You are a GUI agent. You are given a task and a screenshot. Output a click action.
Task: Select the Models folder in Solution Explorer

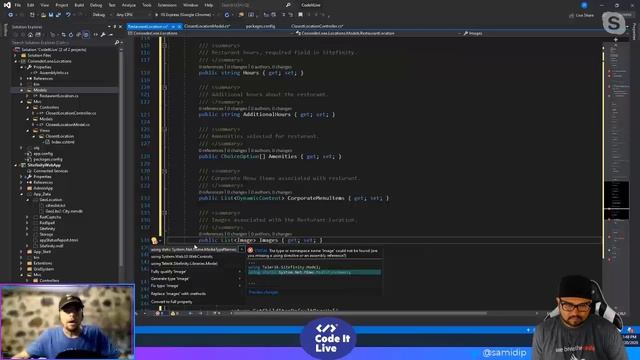click(40, 90)
